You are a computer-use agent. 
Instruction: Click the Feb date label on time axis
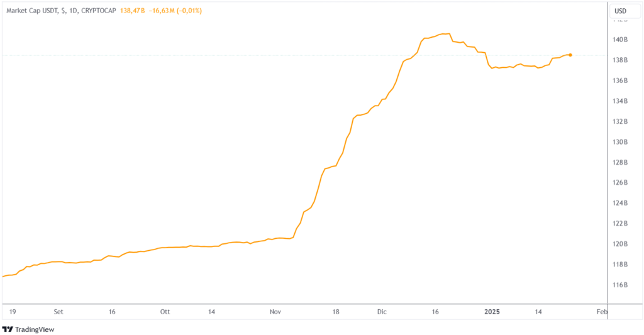pyautogui.click(x=602, y=312)
